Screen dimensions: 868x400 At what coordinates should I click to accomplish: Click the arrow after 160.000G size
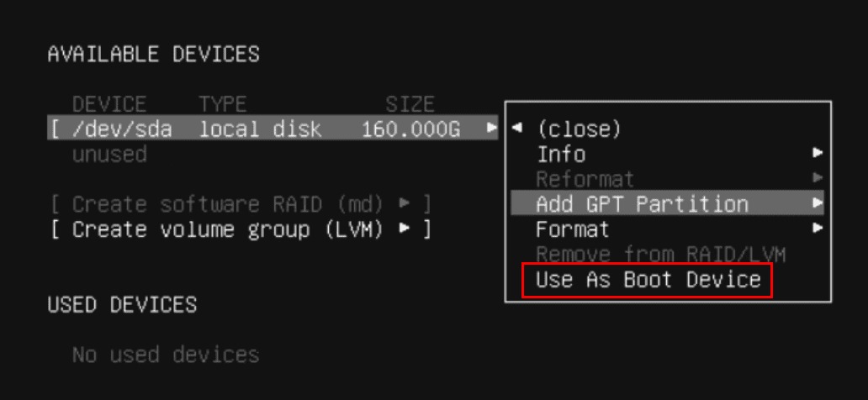click(492, 129)
